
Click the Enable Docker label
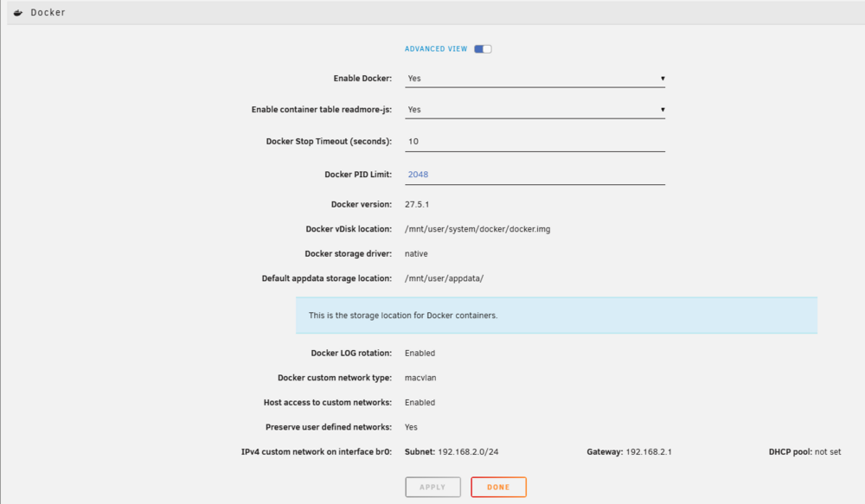pyautogui.click(x=362, y=79)
